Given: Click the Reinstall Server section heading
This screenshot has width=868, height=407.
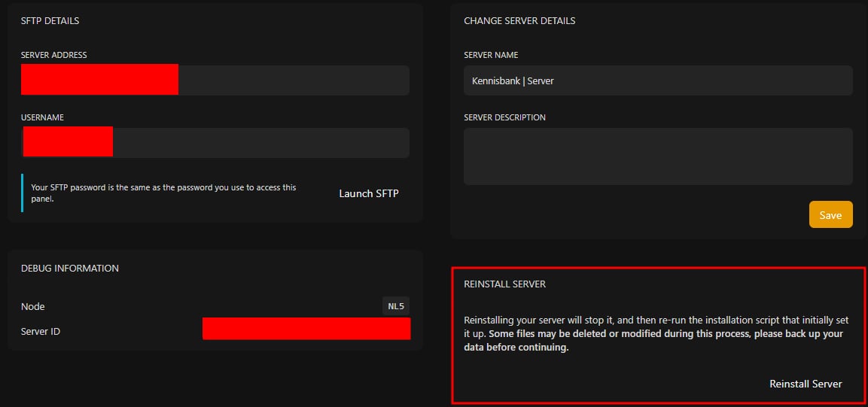Looking at the screenshot, I should point(504,284).
